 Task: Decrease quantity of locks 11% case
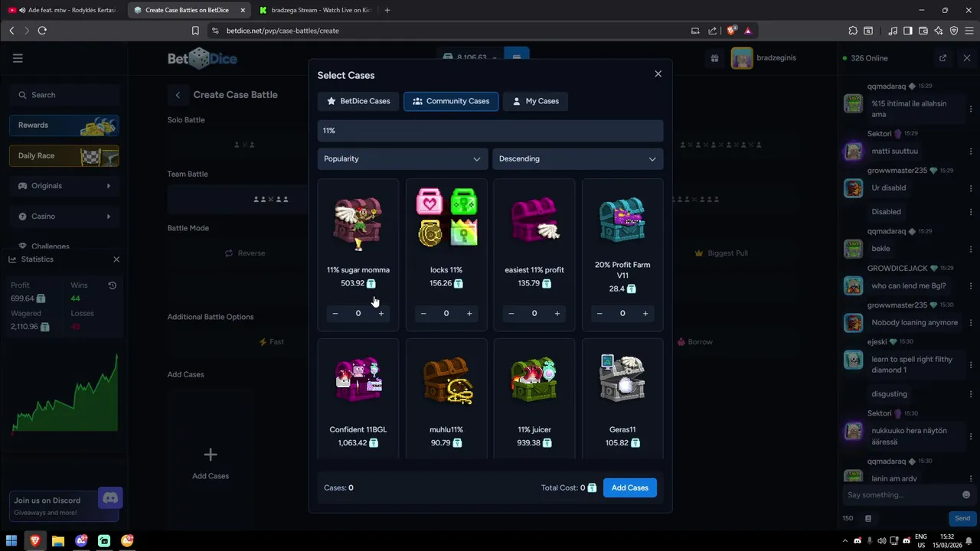coord(423,313)
